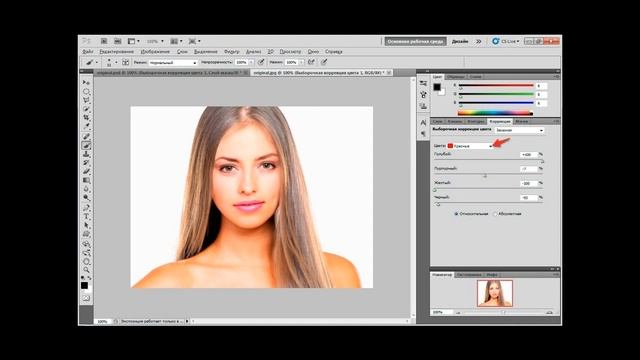This screenshot has height=360, width=640.
Task: Select the Hand tool
Action: tap(86, 261)
